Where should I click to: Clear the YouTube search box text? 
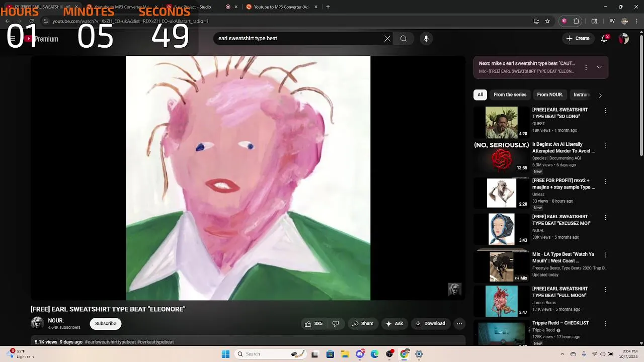[x=387, y=38]
